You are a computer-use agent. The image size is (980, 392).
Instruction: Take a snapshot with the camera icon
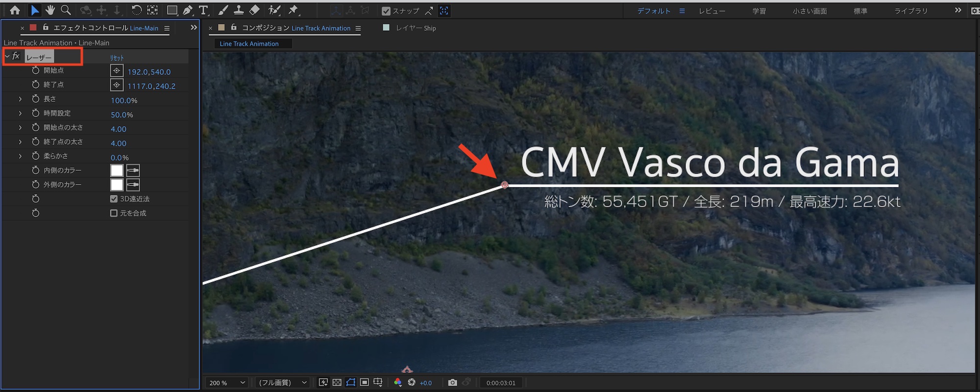tap(452, 383)
